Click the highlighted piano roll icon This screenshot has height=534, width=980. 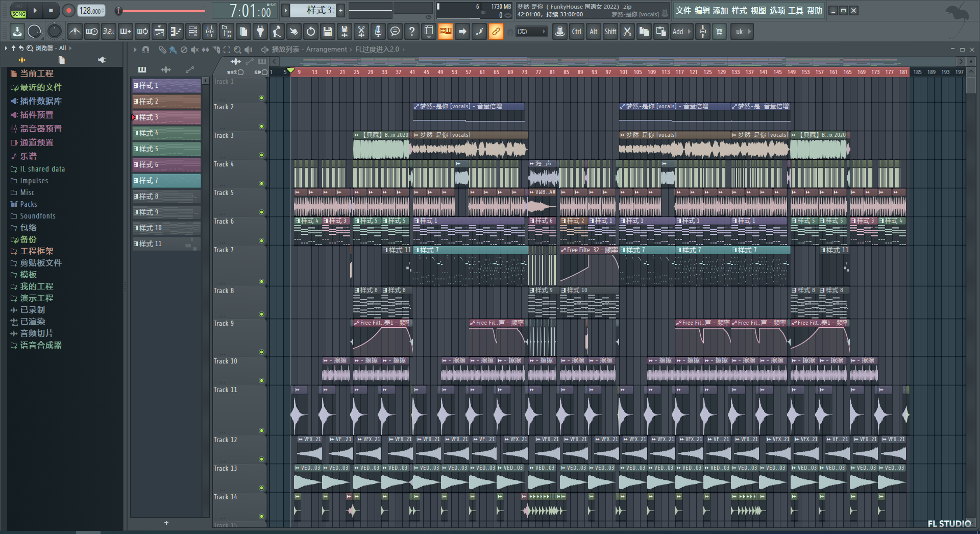click(x=446, y=32)
